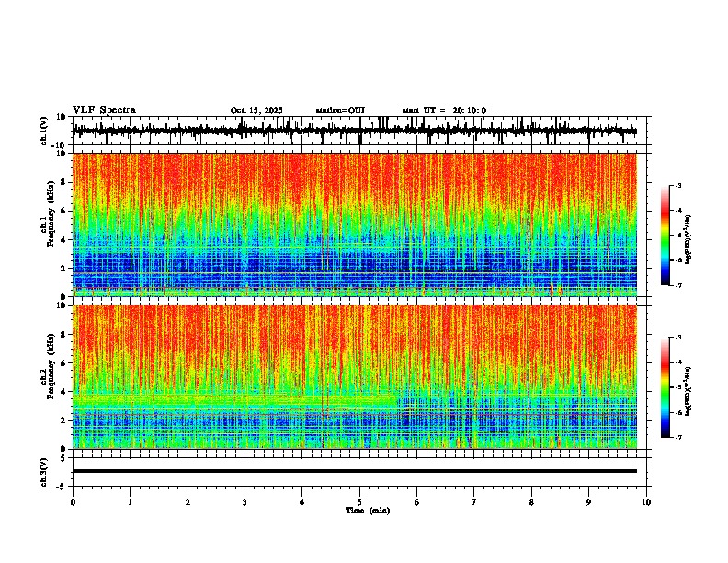The height and width of the screenshot is (563, 728).
Task: Click the time axis tick label "2"
Action: click(x=188, y=501)
